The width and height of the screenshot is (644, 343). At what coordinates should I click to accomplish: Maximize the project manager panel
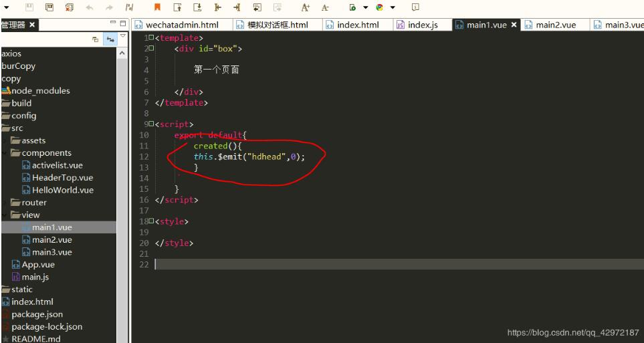pyautogui.click(x=123, y=23)
